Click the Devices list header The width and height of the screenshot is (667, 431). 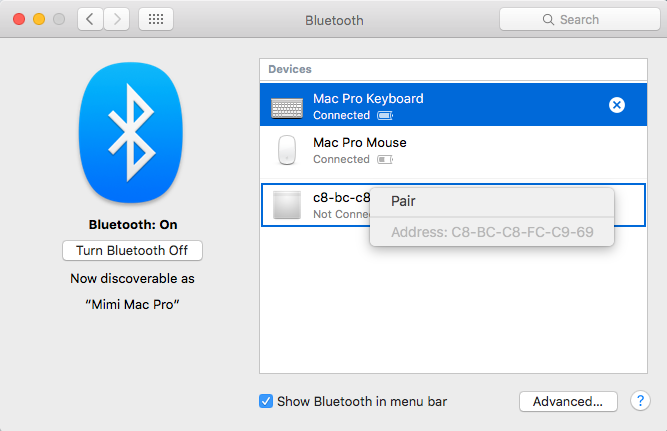point(453,69)
